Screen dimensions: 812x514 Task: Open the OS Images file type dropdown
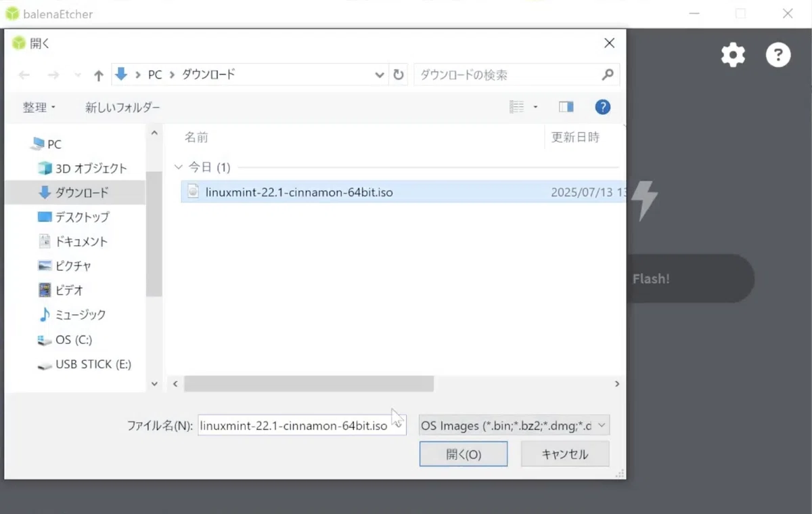(514, 425)
